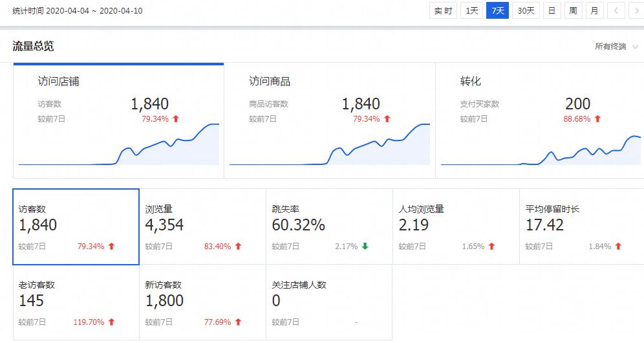This screenshot has width=644, height=343.
Task: Switch statistics to 月 view
Action: tap(594, 11)
